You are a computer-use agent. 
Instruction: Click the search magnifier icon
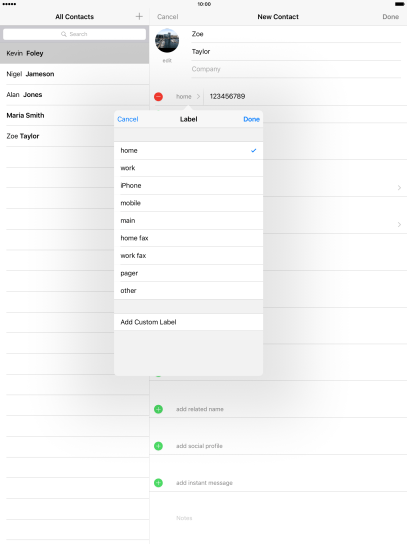coord(64,34)
